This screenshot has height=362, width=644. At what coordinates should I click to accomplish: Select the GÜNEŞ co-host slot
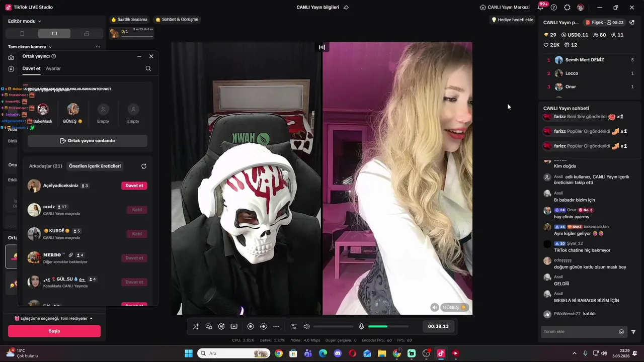tap(73, 114)
